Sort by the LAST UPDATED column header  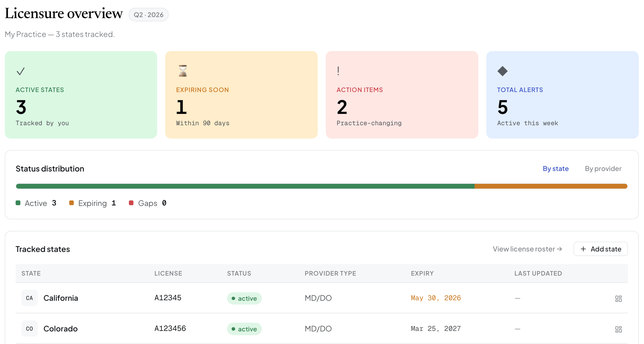tap(538, 273)
